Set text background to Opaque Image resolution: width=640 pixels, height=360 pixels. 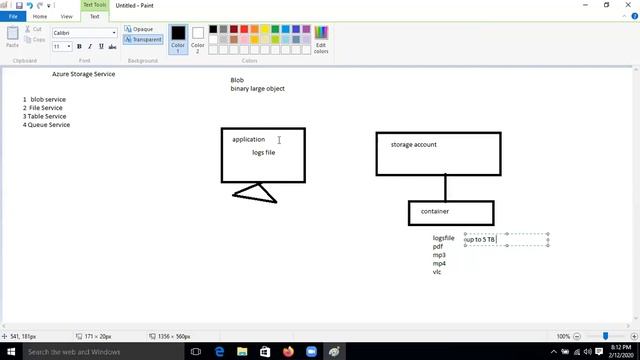139,29
